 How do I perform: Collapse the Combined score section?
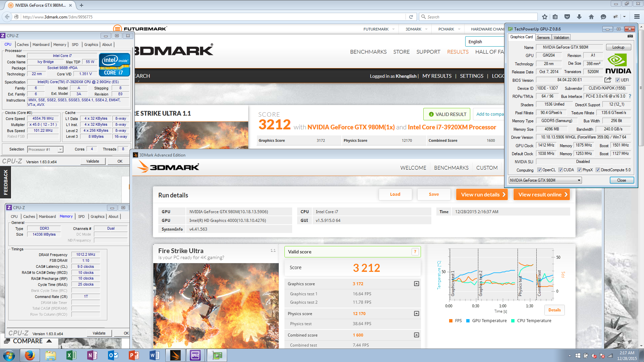point(416,335)
